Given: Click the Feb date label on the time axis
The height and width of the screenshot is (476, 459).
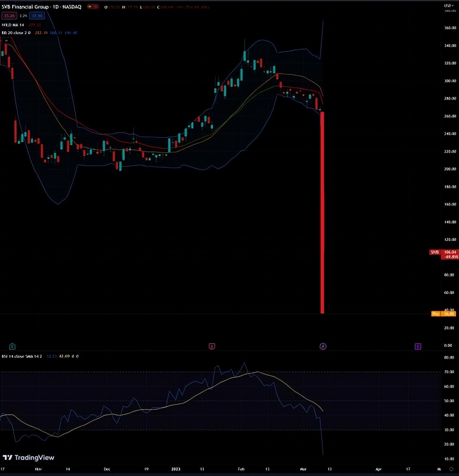Looking at the screenshot, I should click(241, 469).
